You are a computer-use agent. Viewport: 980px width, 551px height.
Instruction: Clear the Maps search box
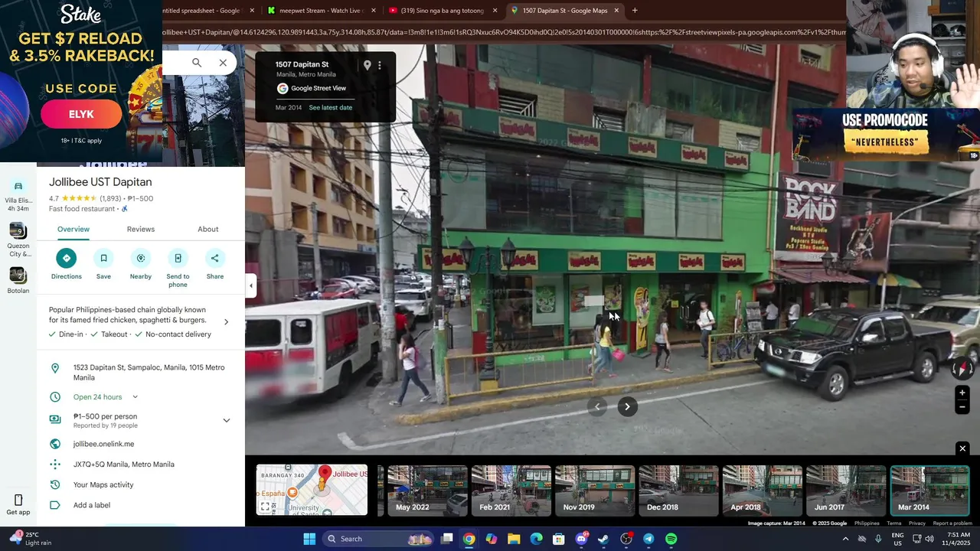pyautogui.click(x=223, y=63)
